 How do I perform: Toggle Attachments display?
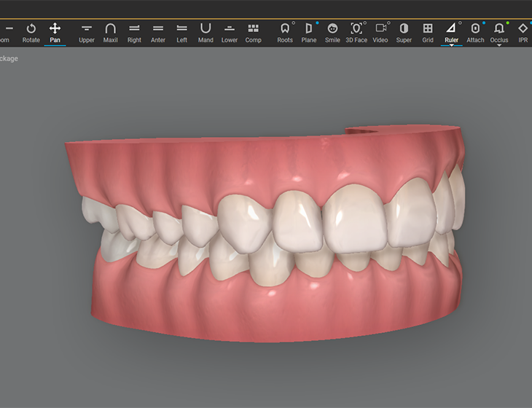pos(475,32)
